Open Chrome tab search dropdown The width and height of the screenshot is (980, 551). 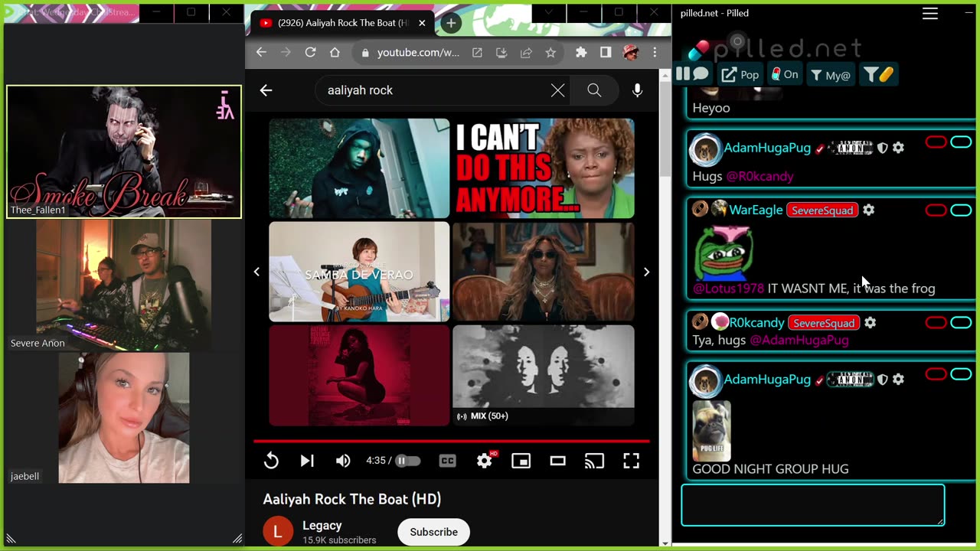(548, 12)
